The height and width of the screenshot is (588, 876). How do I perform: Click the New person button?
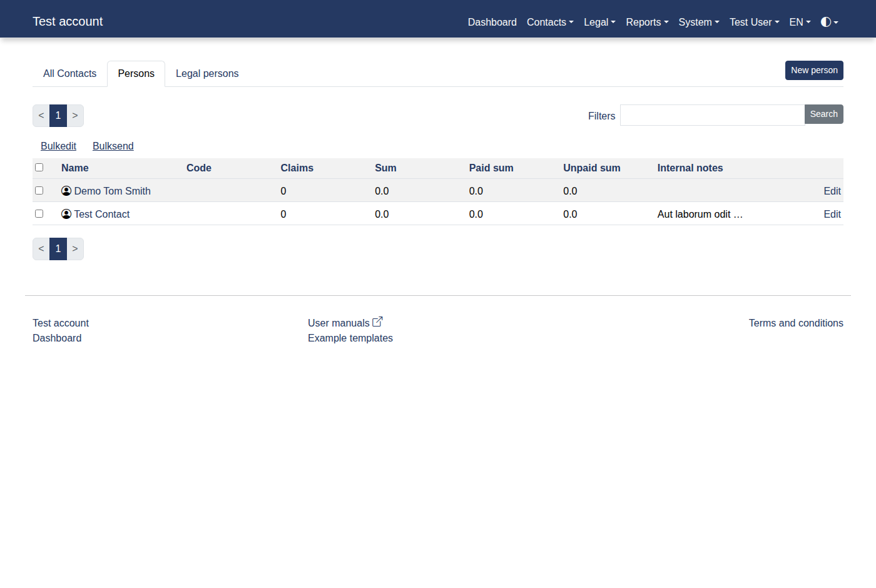(814, 70)
